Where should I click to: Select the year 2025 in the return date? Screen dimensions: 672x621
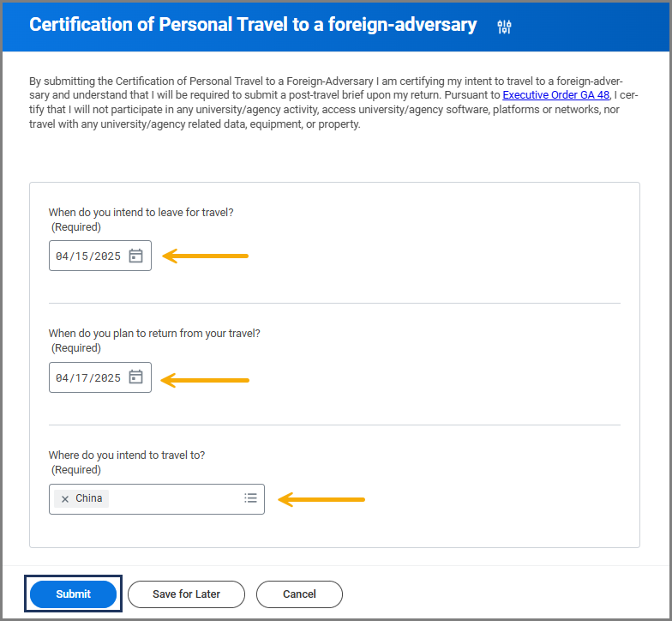click(x=107, y=378)
